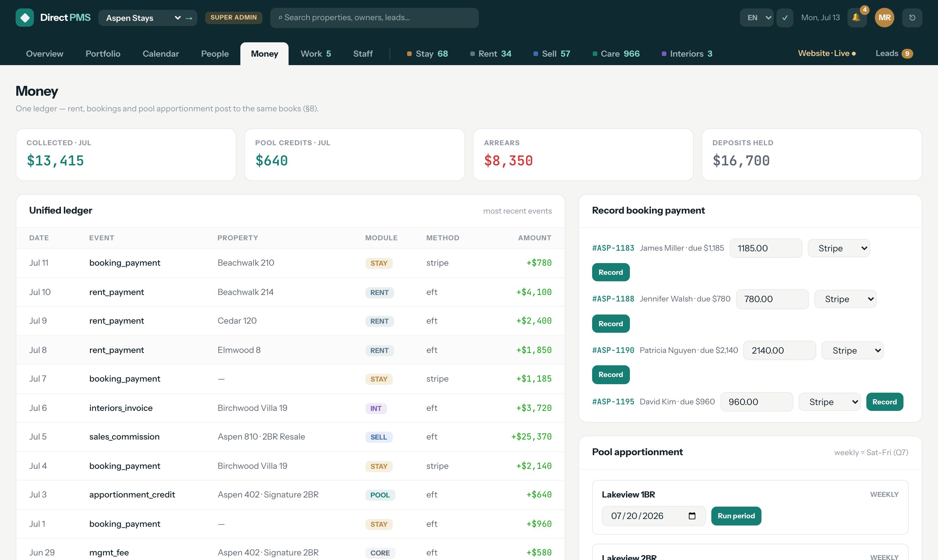Click the Deposits Held $16,700 card

click(812, 155)
